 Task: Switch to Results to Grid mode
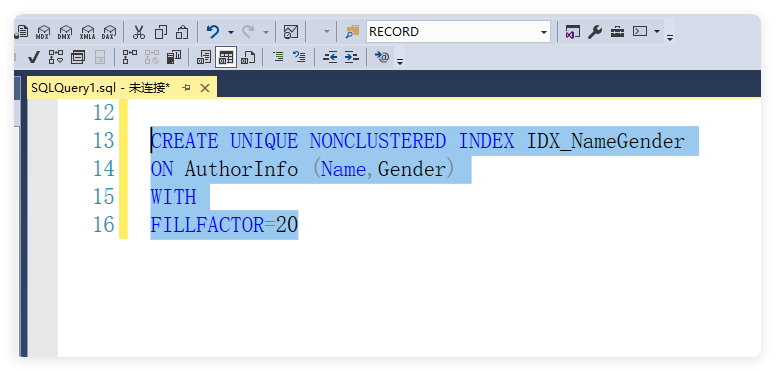point(226,57)
